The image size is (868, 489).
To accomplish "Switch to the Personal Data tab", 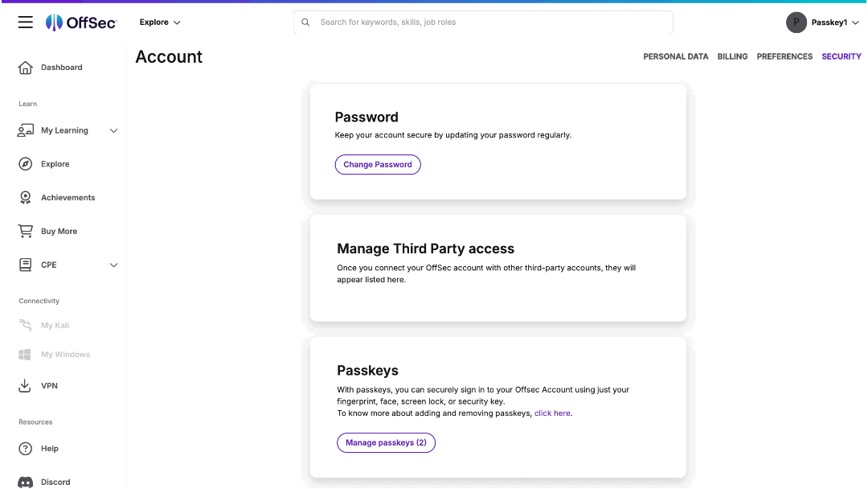I will tap(675, 56).
